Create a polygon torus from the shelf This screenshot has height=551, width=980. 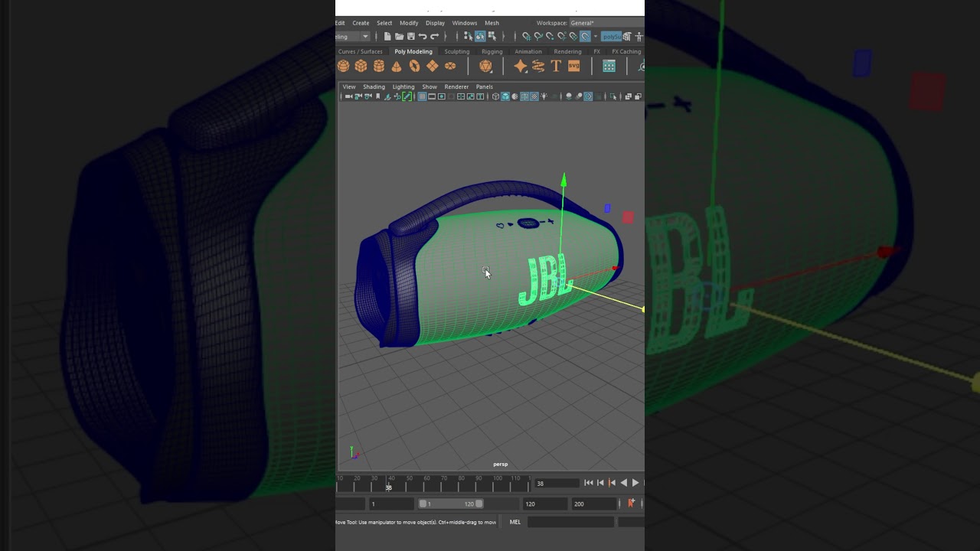(x=414, y=67)
